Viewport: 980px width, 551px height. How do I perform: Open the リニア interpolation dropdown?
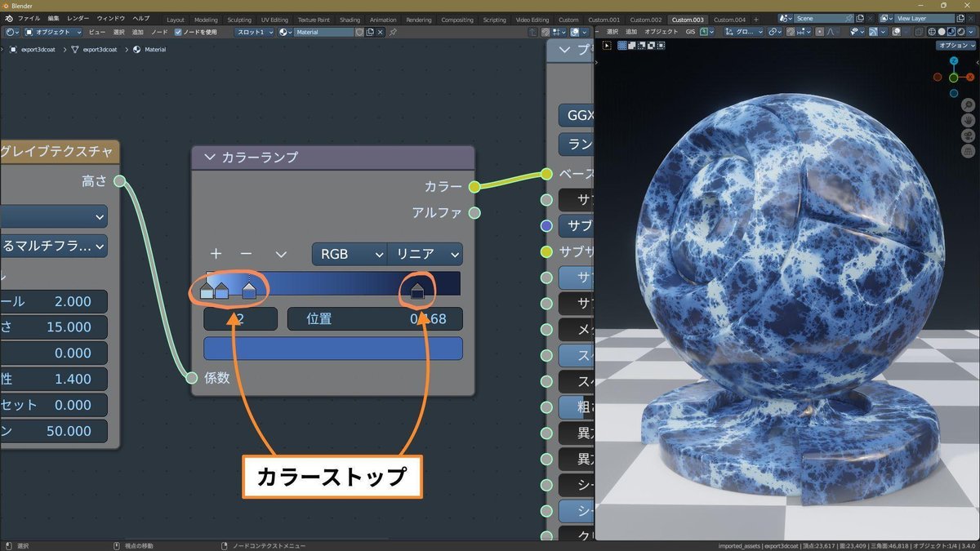pyautogui.click(x=425, y=254)
